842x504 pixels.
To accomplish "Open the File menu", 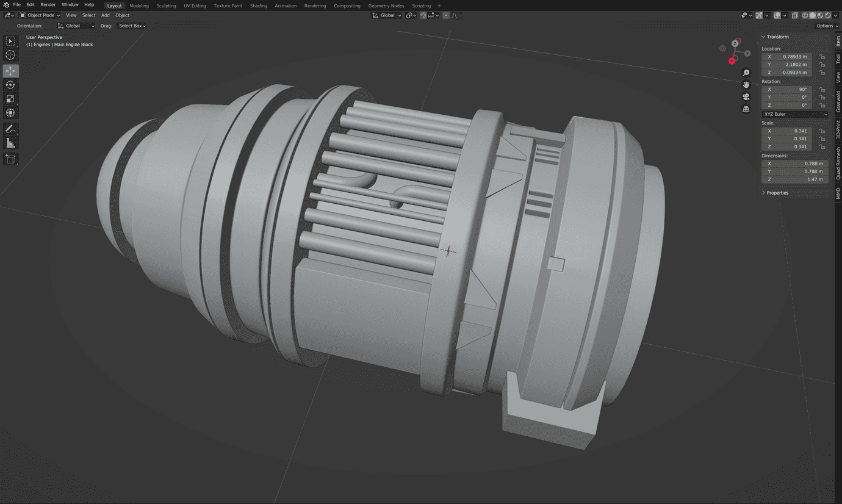I will coord(17,5).
